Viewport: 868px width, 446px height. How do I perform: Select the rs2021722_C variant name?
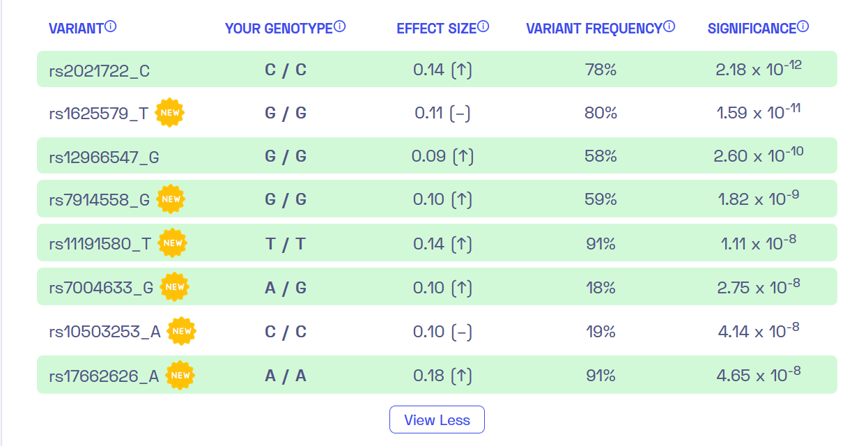[x=99, y=70]
